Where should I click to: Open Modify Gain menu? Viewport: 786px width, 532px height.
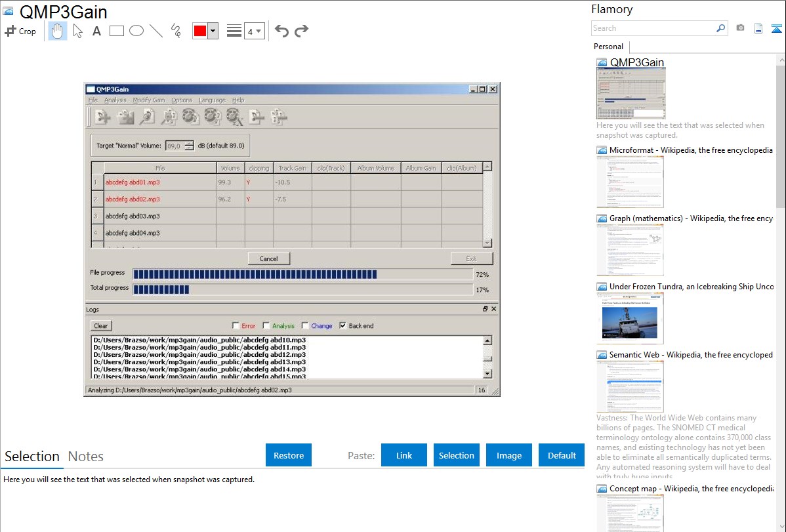coord(149,100)
